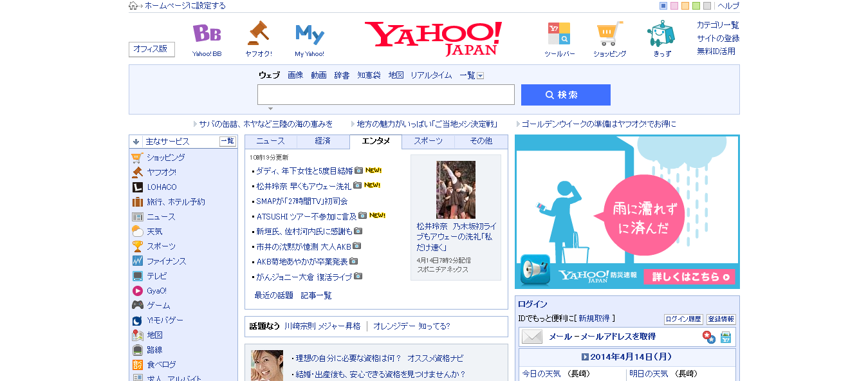This screenshot has width=868, height=381.
Task: Select 動画 search category
Action: click(x=319, y=75)
